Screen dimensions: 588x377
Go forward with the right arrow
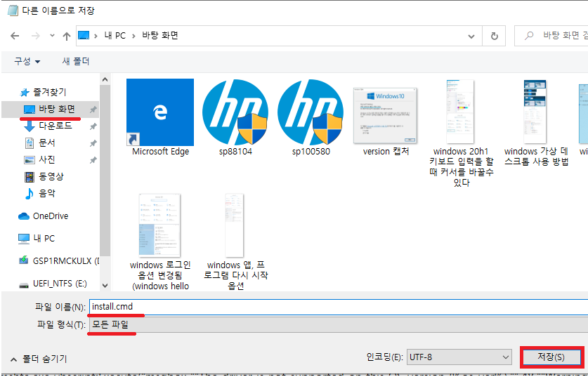tap(36, 36)
